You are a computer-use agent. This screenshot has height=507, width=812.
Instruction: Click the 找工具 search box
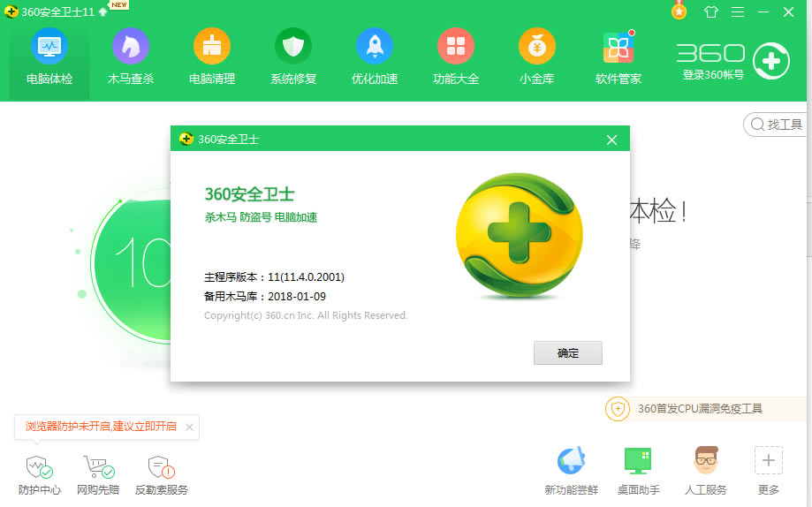pyautogui.click(x=775, y=125)
